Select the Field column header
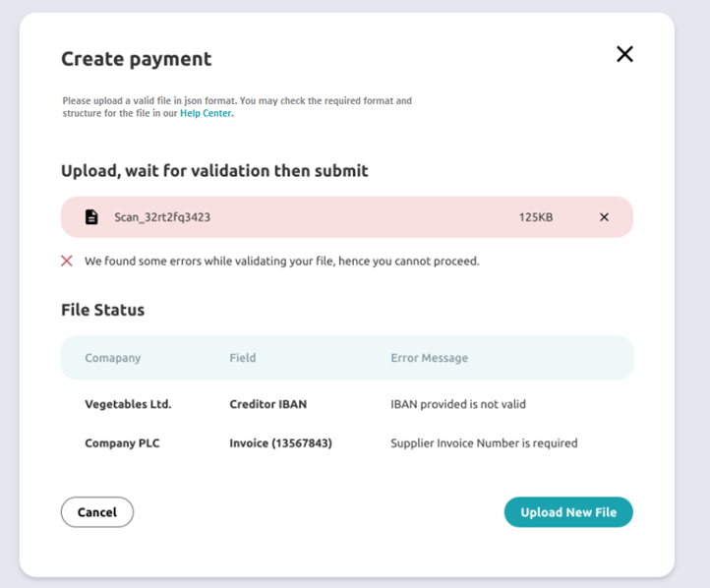 point(243,358)
